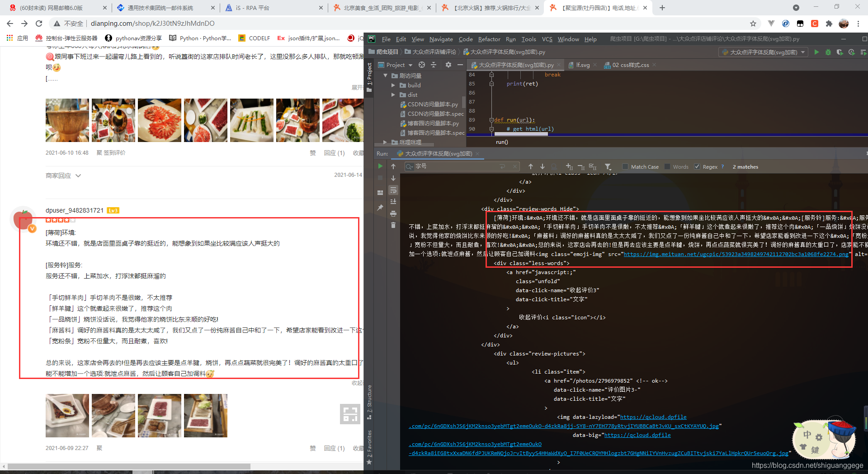Click the Chrome page reload icon
The image size is (868, 474).
pos(38,23)
